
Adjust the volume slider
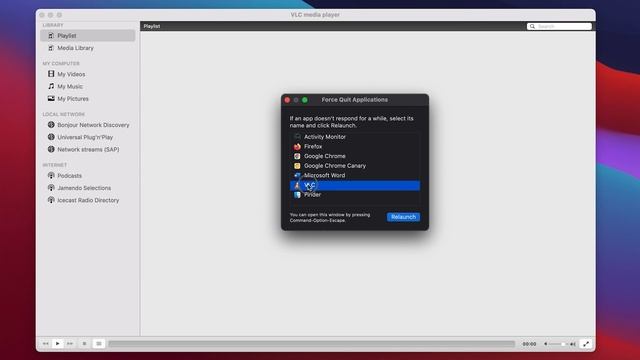pyautogui.click(x=558, y=344)
